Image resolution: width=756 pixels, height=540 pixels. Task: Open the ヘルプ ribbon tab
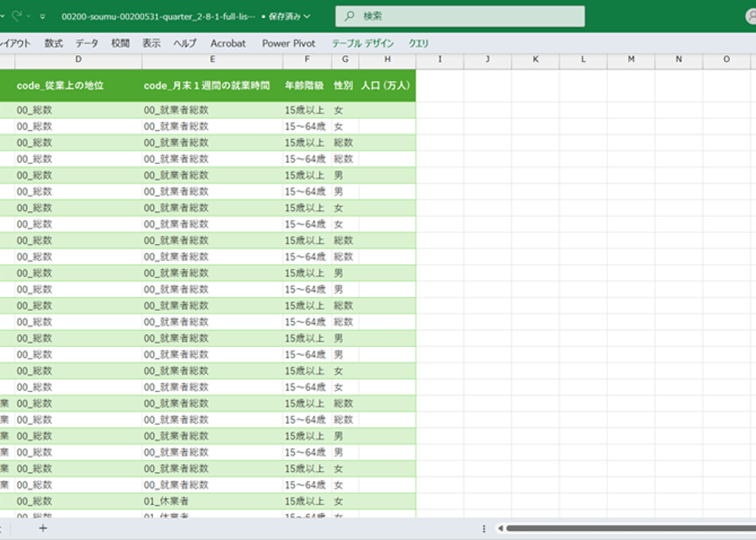pos(185,43)
